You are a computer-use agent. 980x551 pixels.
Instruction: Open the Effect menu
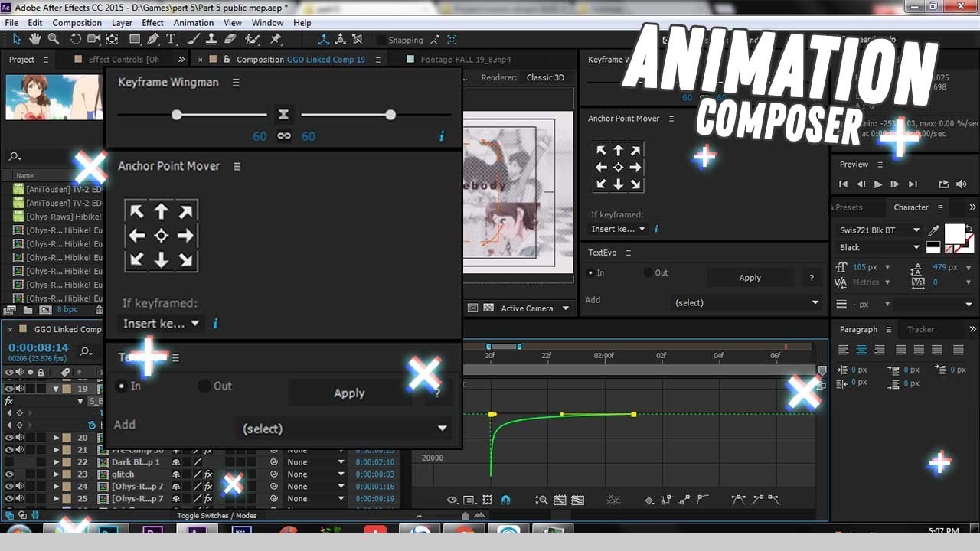point(152,23)
